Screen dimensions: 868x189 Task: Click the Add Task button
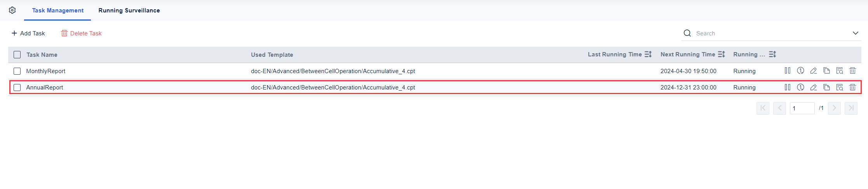[28, 33]
